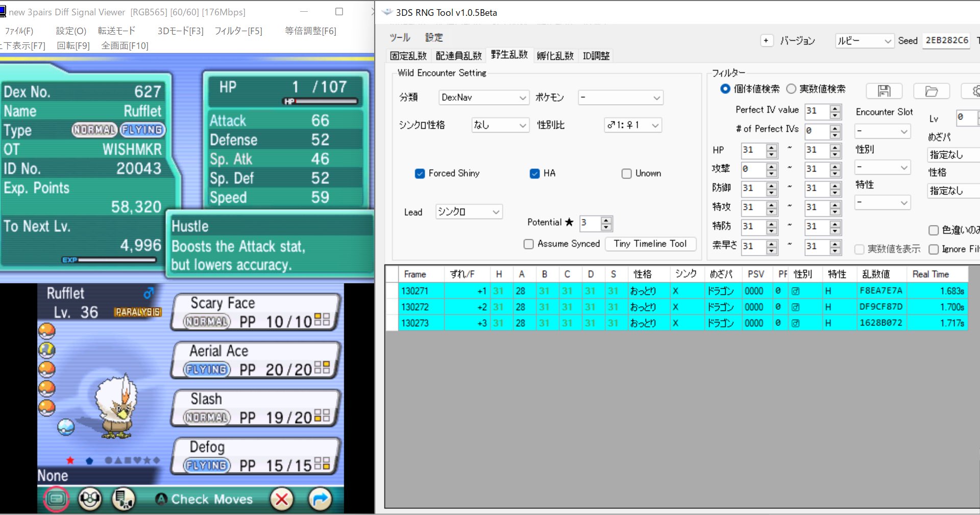
Task: Click the summary page icon circled in red
Action: (56, 499)
